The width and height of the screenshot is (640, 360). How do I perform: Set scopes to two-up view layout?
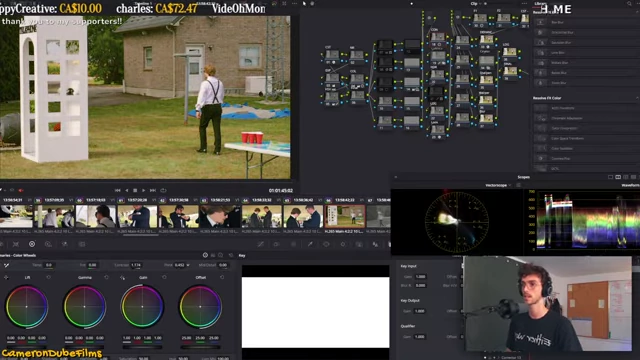coord(618,177)
